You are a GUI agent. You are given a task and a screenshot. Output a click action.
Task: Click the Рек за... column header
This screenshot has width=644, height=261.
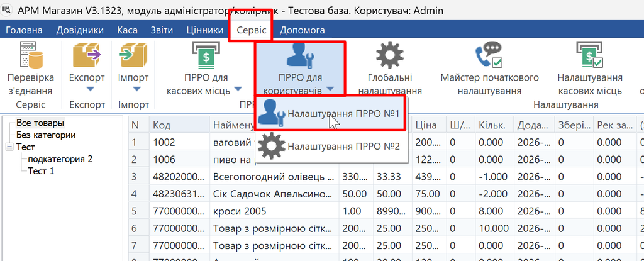pyautogui.click(x=614, y=125)
